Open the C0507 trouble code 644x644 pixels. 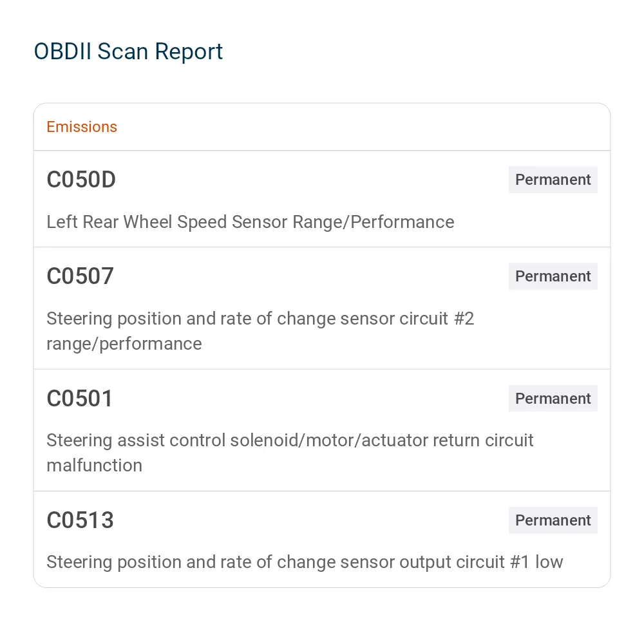click(x=80, y=276)
